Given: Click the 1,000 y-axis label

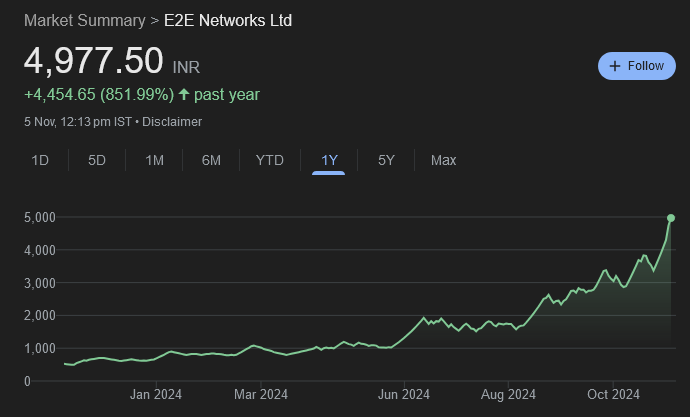Looking at the screenshot, I should coord(40,349).
